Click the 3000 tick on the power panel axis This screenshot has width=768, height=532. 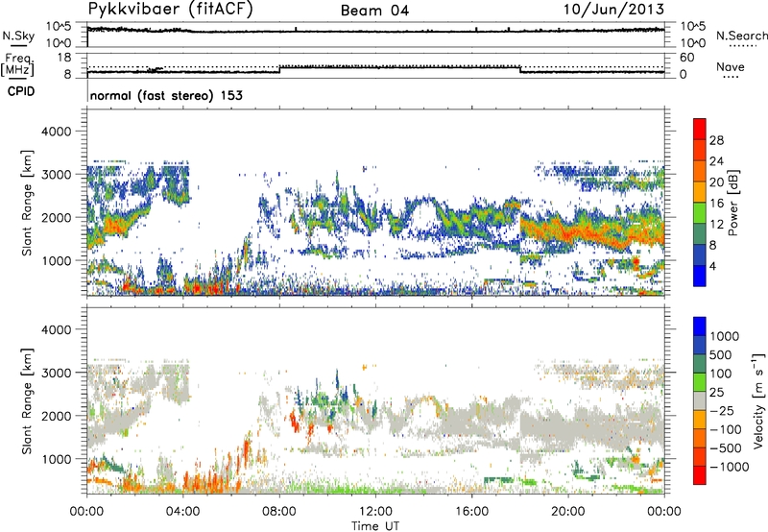[56, 175]
